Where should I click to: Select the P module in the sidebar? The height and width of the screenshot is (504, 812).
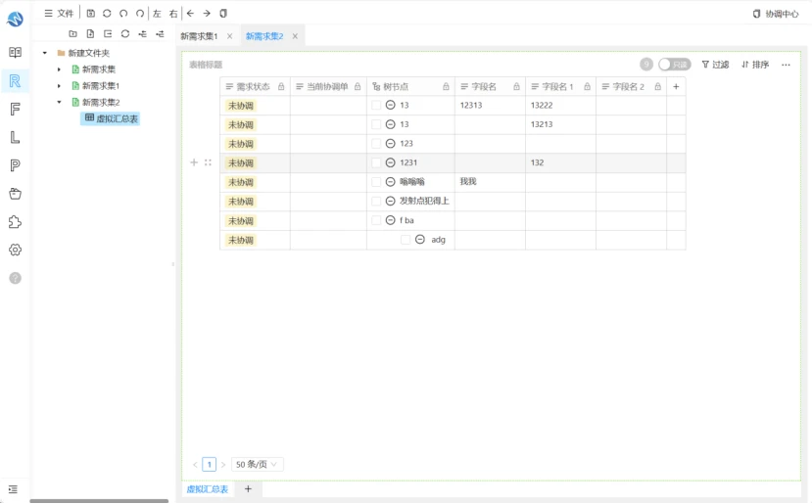coord(15,165)
